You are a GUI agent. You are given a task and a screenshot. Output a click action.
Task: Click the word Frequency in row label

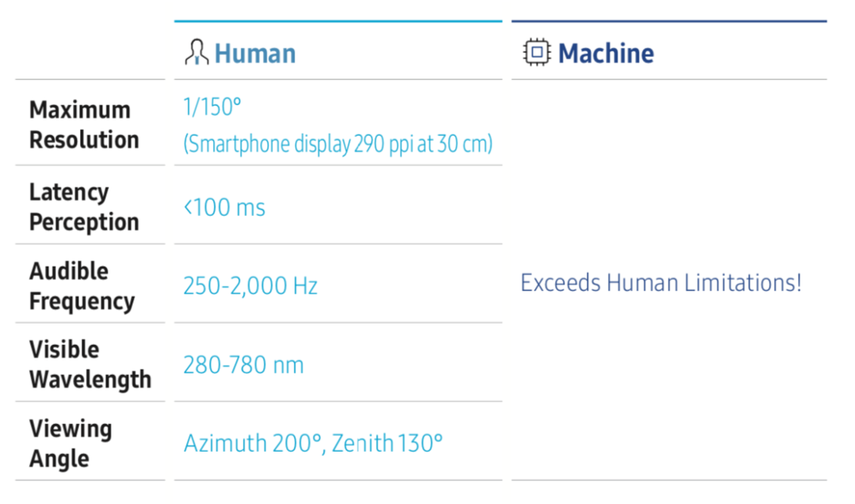tap(82, 301)
